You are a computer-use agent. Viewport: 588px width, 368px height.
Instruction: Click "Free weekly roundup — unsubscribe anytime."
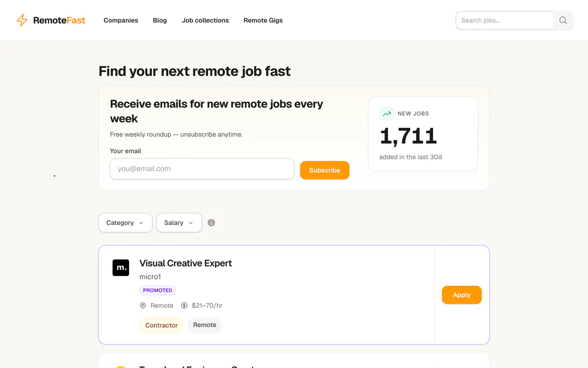pyautogui.click(x=176, y=134)
